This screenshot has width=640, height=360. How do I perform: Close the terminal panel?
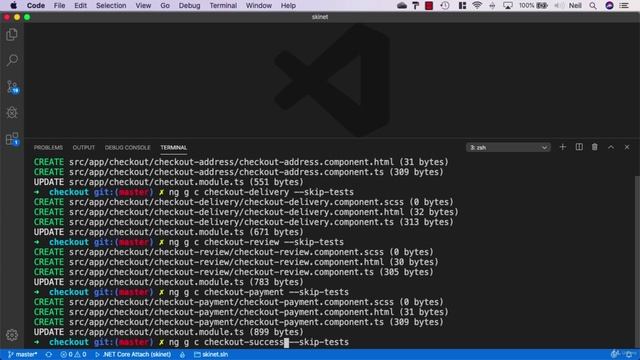point(627,147)
